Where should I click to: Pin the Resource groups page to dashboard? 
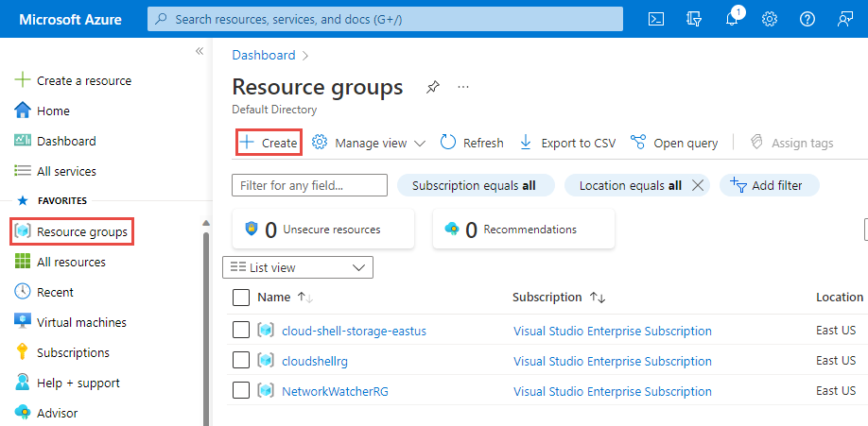[432, 87]
